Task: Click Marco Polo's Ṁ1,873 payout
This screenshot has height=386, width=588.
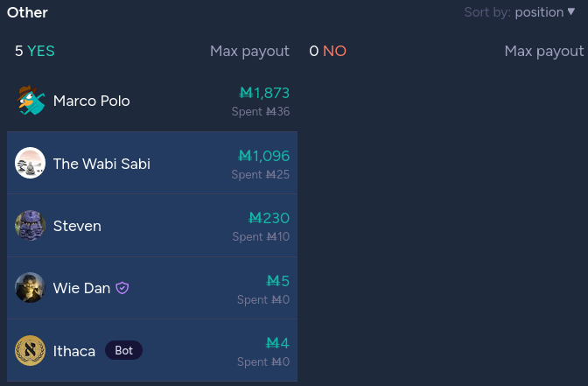Action: tap(264, 93)
